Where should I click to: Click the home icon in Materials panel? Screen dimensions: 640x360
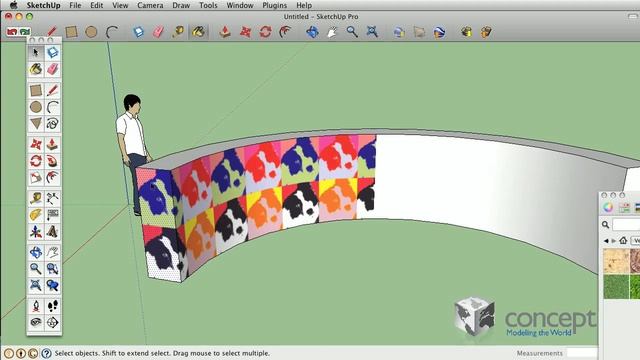pyautogui.click(x=623, y=240)
